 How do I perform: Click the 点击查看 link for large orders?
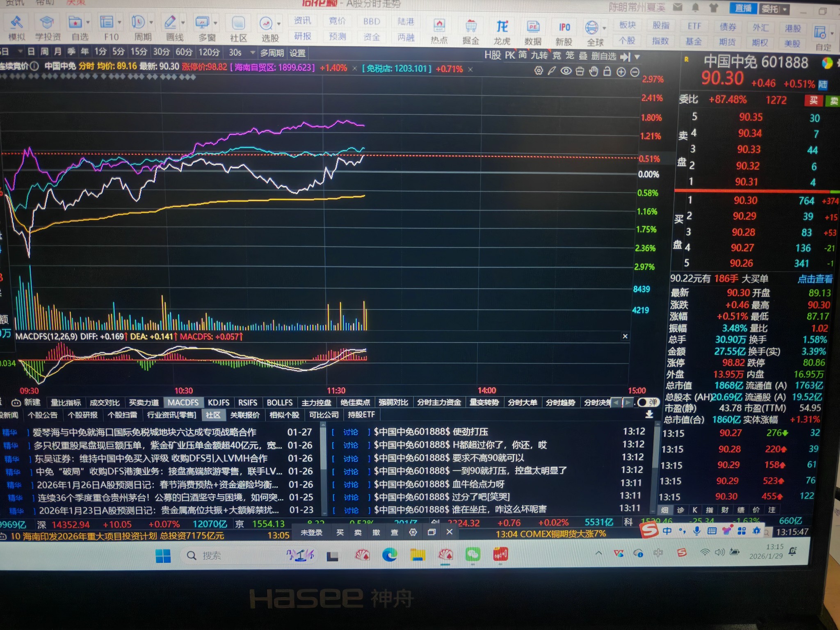pos(815,279)
